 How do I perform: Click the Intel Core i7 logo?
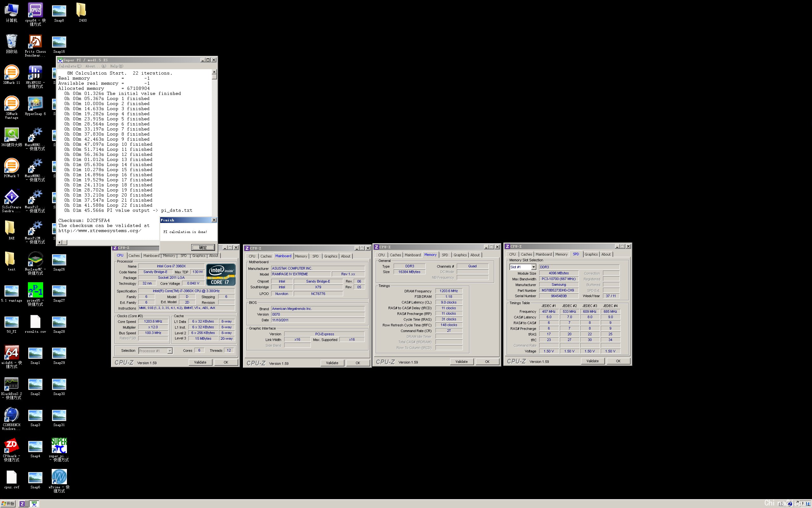221,275
